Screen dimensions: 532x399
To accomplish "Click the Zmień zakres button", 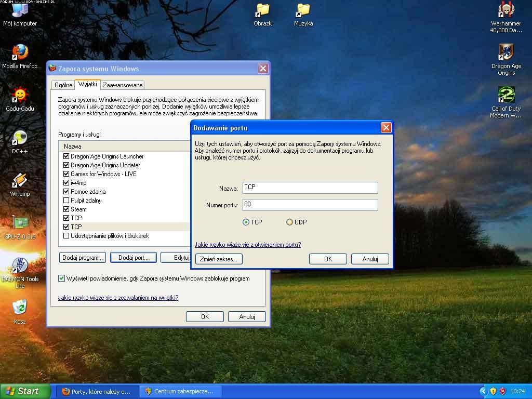I will pyautogui.click(x=219, y=259).
